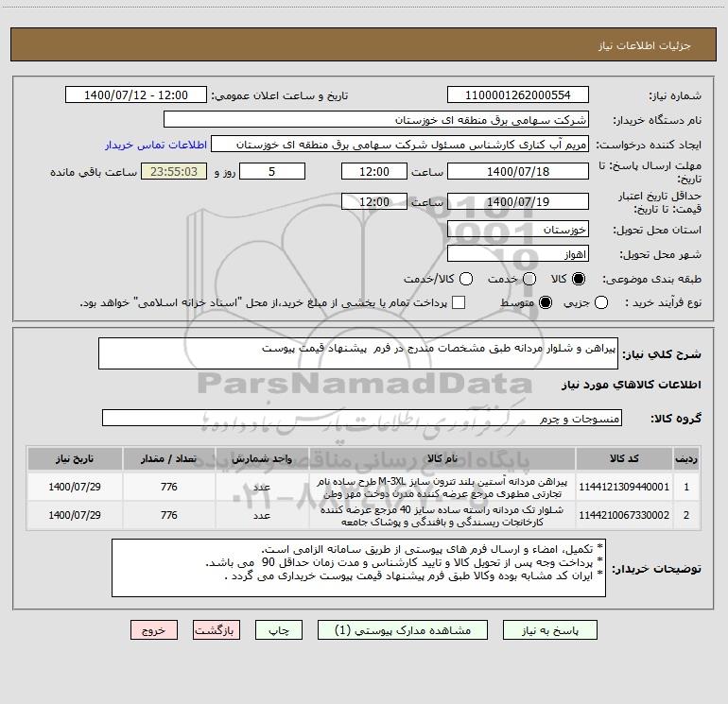Click the ردیف column header

[x=686, y=458]
